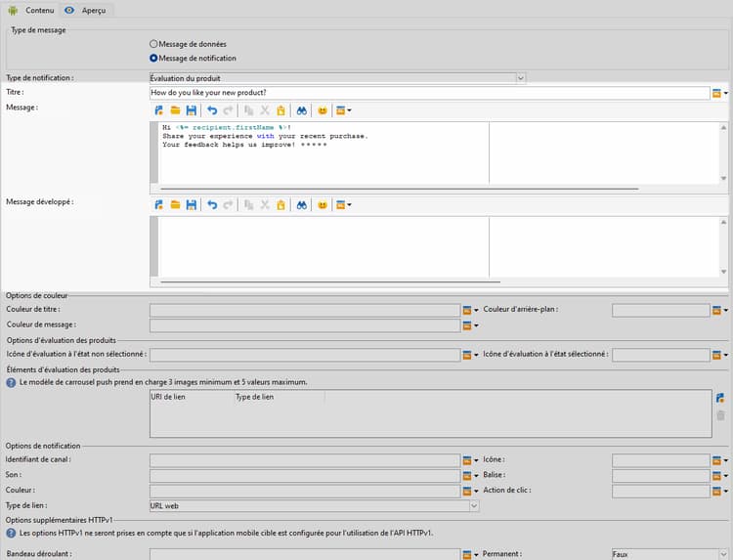The height and width of the screenshot is (560, 733).
Task: Open Bandeau déroulant personalization menu
Action: tap(470, 554)
